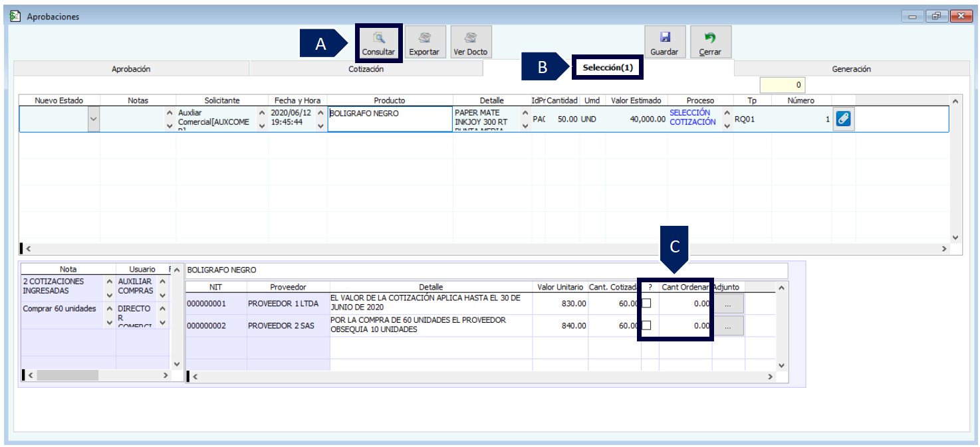Check the selection box for PROVEEDOR 2 SAS
The width and height of the screenshot is (980, 447).
coord(646,325)
